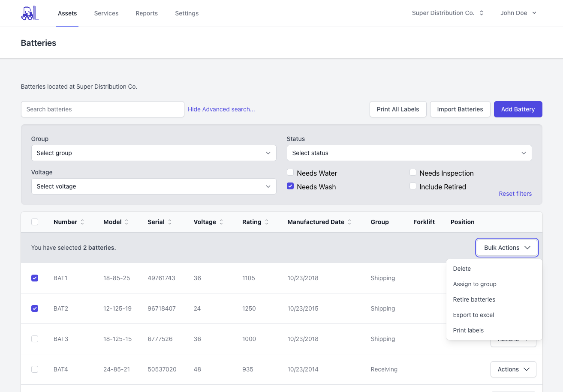This screenshot has width=563, height=392.
Task: Sort by Serial column arrows
Action: point(170,222)
